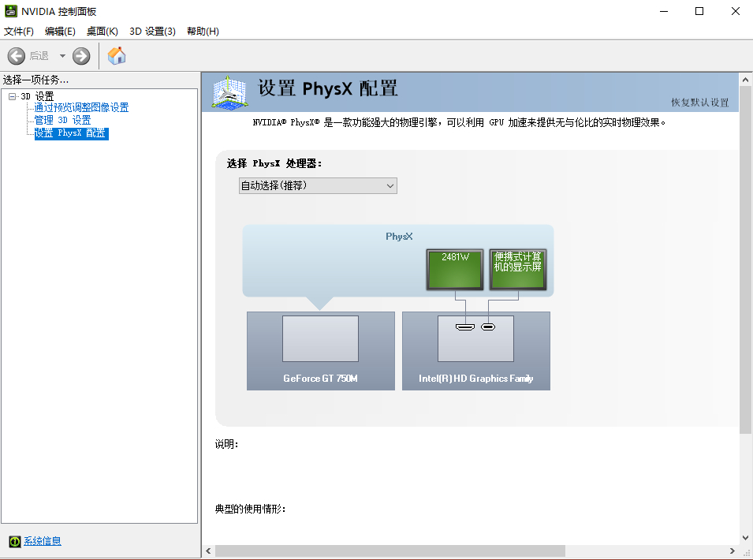Click the 说明 description label
Viewport: 753px width, 560px height.
(226, 444)
